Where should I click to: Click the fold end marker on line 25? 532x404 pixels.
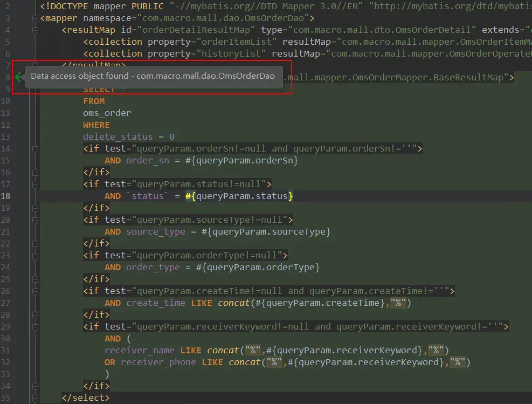coord(35,279)
